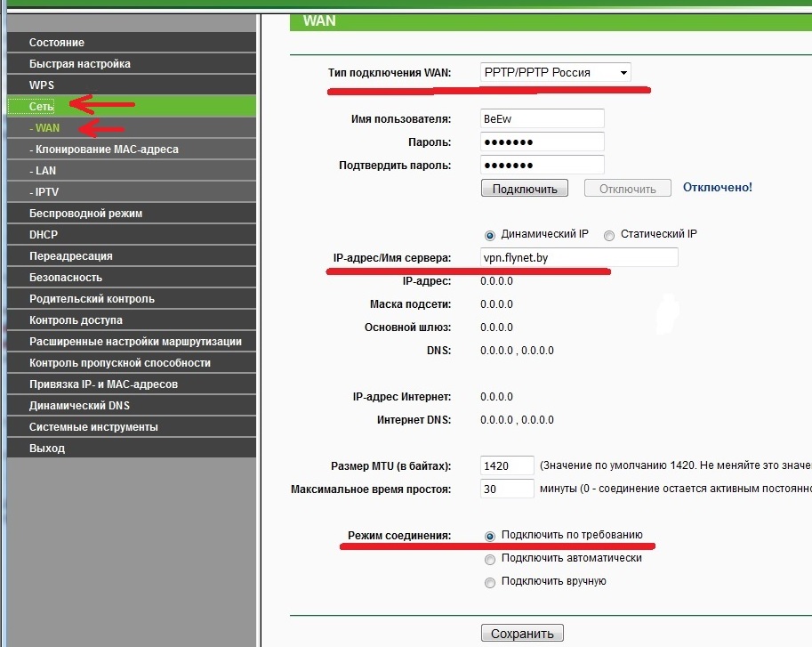Click the Подключить button
The height and width of the screenshot is (647, 812).
point(525,188)
